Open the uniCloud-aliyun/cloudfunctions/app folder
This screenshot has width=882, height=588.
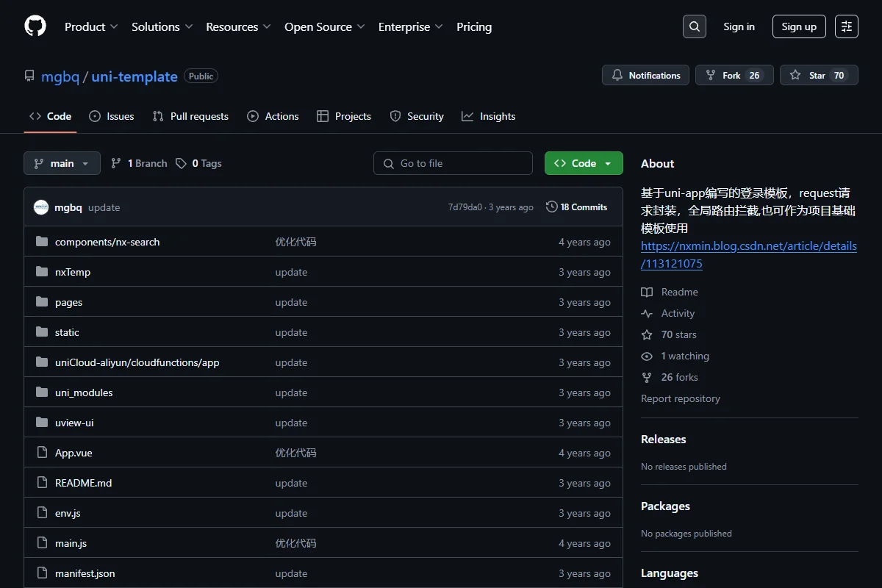click(137, 362)
